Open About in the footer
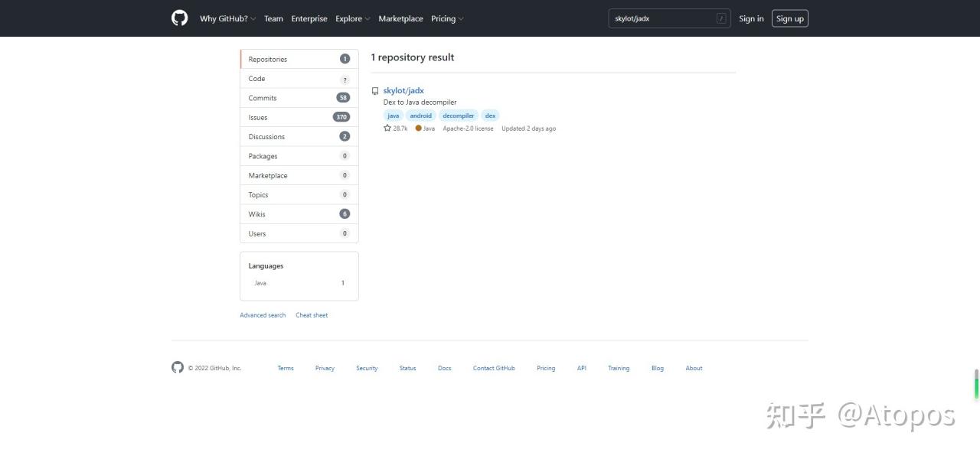Screen dimensions: 980x459 [694, 368]
